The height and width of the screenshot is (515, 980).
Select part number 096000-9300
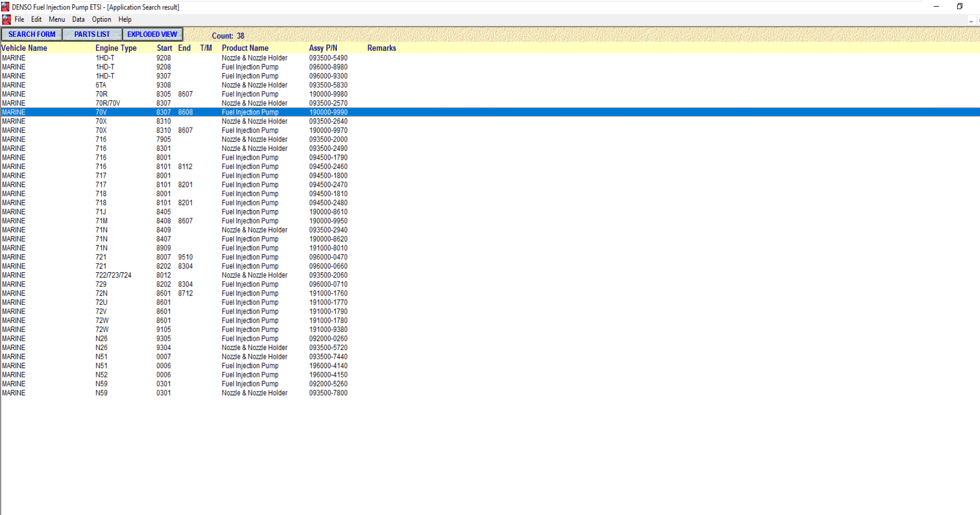coord(329,76)
